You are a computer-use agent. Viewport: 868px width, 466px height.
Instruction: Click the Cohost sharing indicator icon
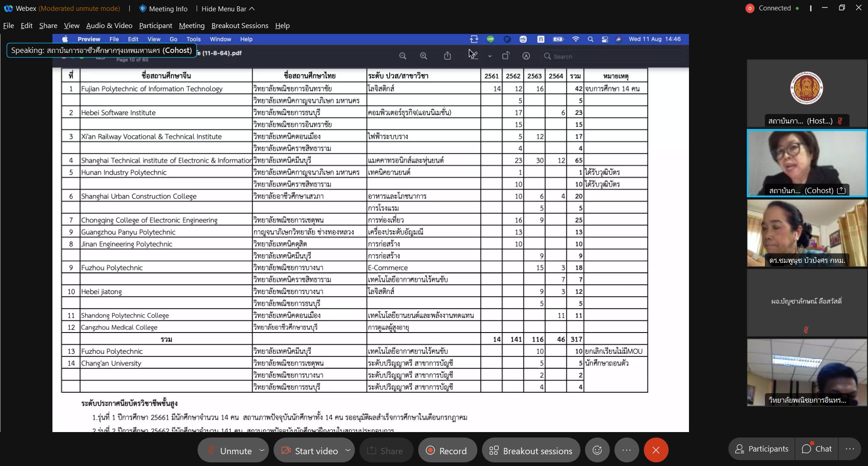click(x=841, y=190)
